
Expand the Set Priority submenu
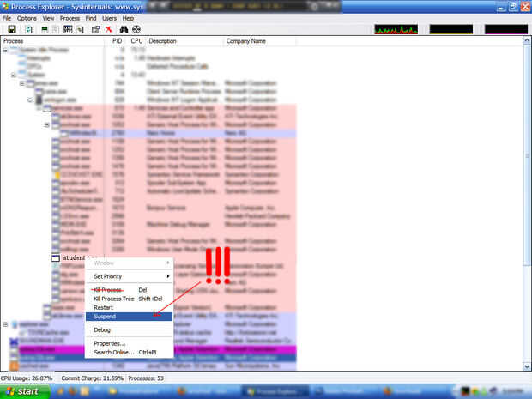[129, 276]
